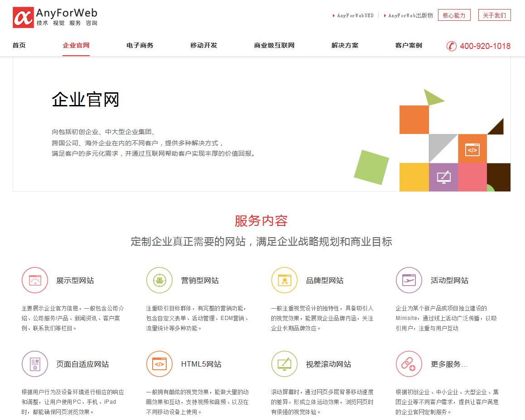Click the 页面自适应网站 document icon
Image resolution: width=525 pixels, height=420 pixels.
click(34, 364)
